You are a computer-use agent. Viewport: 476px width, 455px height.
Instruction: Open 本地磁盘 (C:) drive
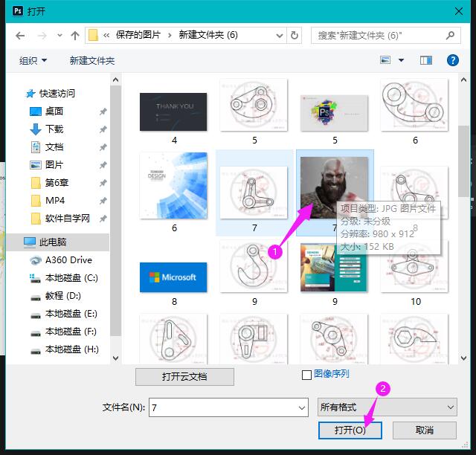coord(71,278)
